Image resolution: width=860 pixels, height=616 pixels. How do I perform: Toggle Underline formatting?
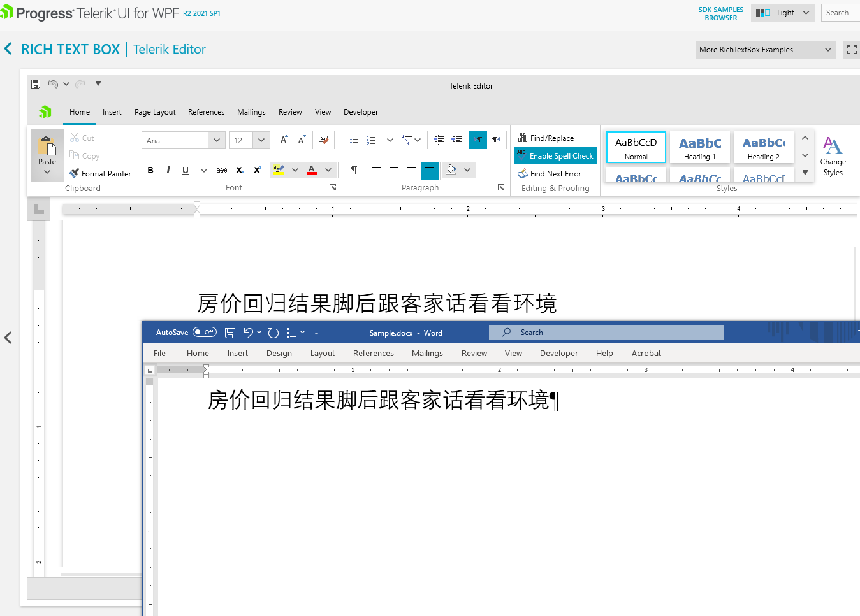pyautogui.click(x=186, y=170)
